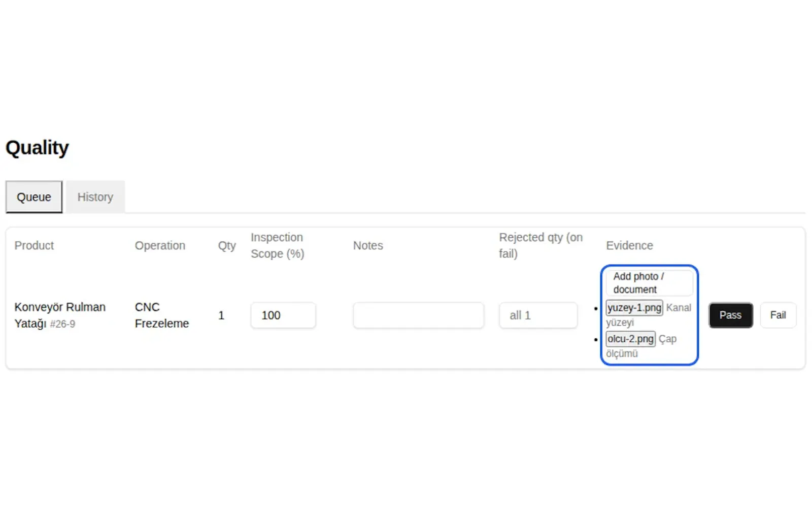This screenshot has width=812, height=508.
Task: Open the yuzey-1.png evidence file
Action: coord(634,308)
